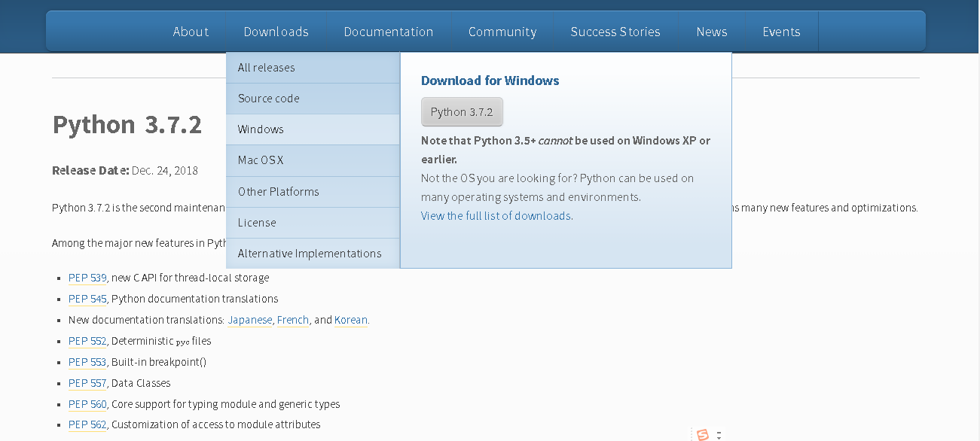Select Windows in the Downloads submenu
The width and height of the screenshot is (980, 441).
261,129
